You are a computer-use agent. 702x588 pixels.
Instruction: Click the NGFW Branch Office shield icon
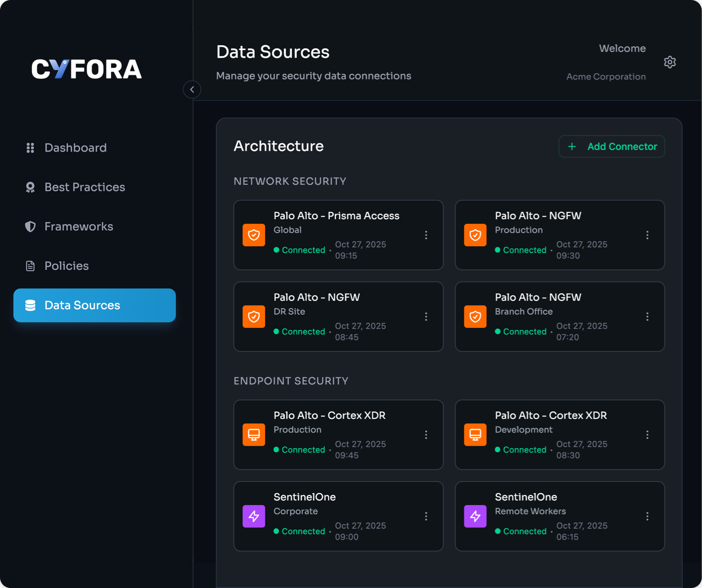pyautogui.click(x=475, y=316)
